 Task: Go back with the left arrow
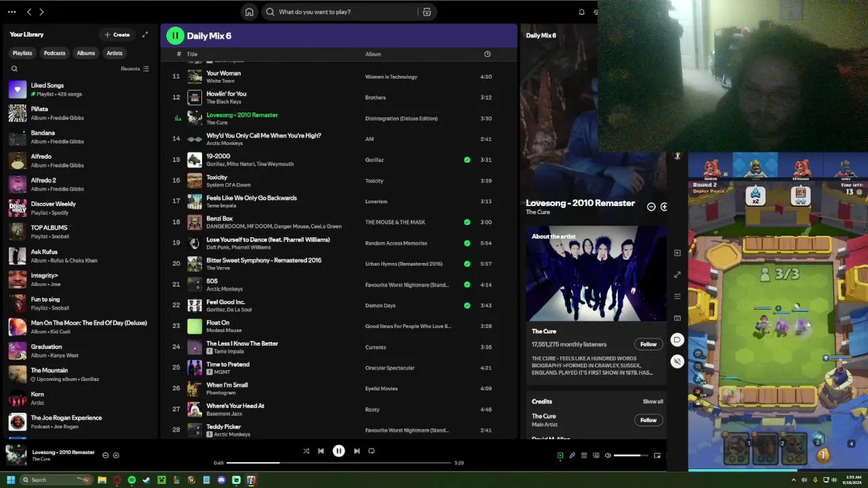[x=29, y=12]
